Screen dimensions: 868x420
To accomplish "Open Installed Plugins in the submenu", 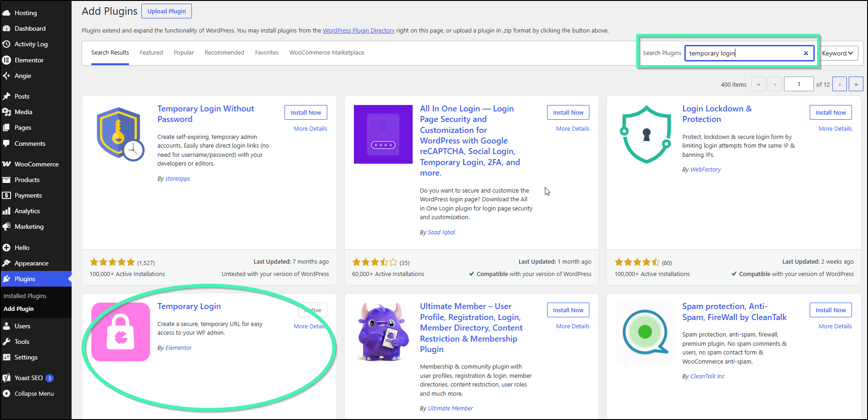I will [25, 296].
